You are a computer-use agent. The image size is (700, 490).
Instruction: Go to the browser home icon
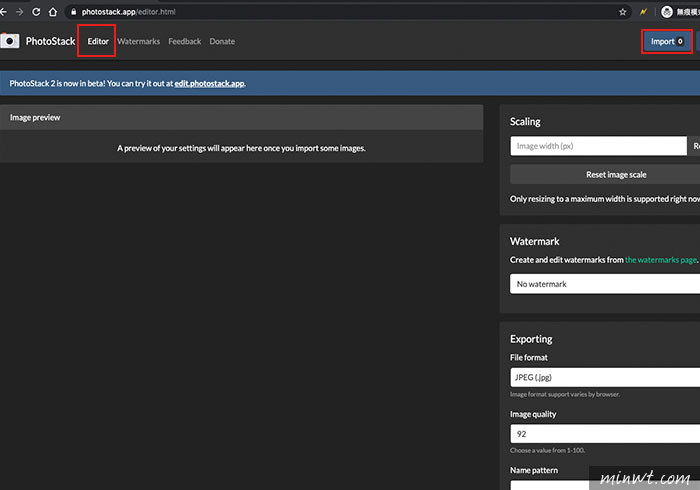(53, 12)
